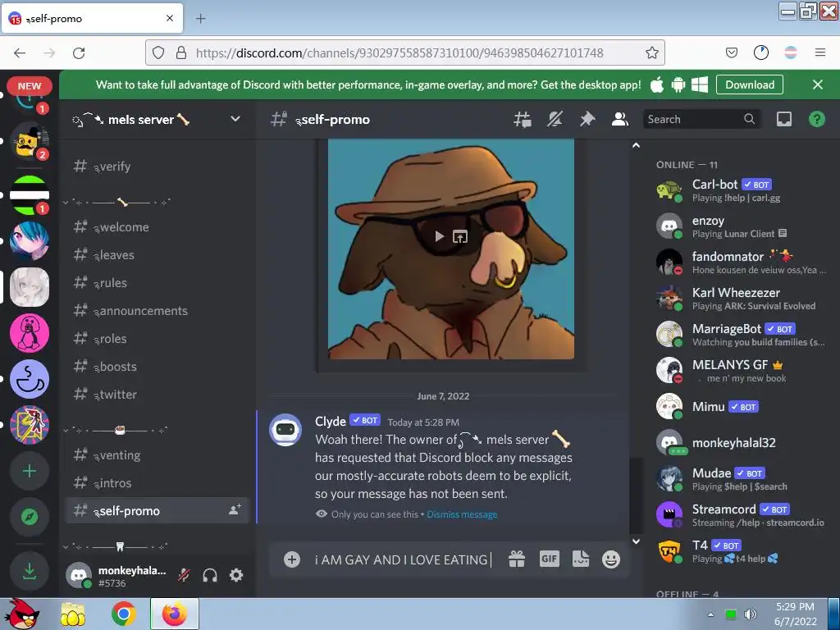Click the attachment plus button in message bar
The width and height of the screenshot is (840, 630).
click(292, 559)
